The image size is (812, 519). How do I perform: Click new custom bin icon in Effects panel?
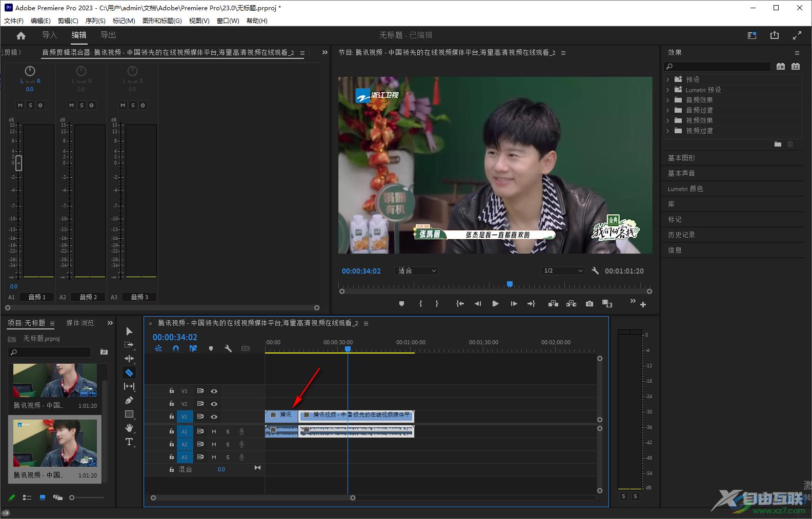click(778, 144)
